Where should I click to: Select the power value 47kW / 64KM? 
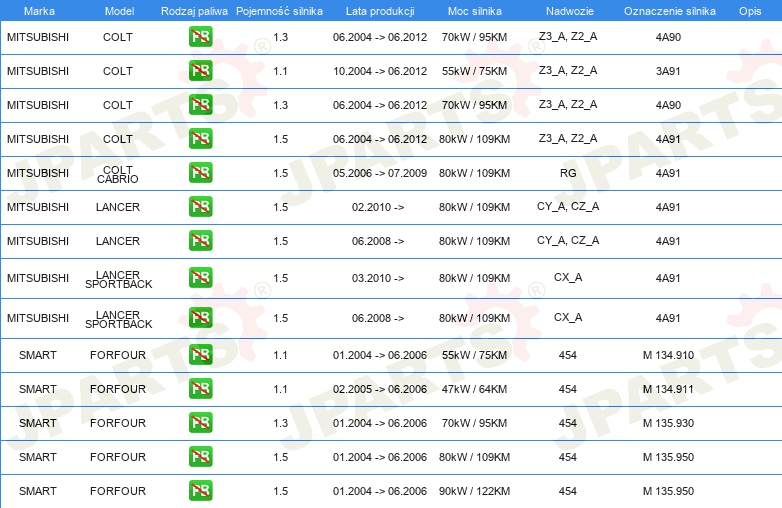click(x=474, y=389)
